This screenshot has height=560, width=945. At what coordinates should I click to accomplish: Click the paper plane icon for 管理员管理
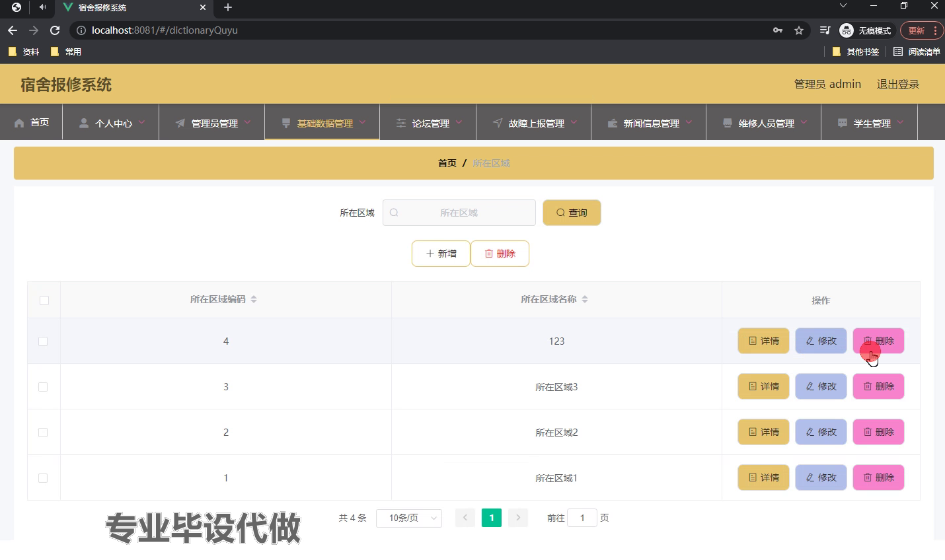point(180,123)
